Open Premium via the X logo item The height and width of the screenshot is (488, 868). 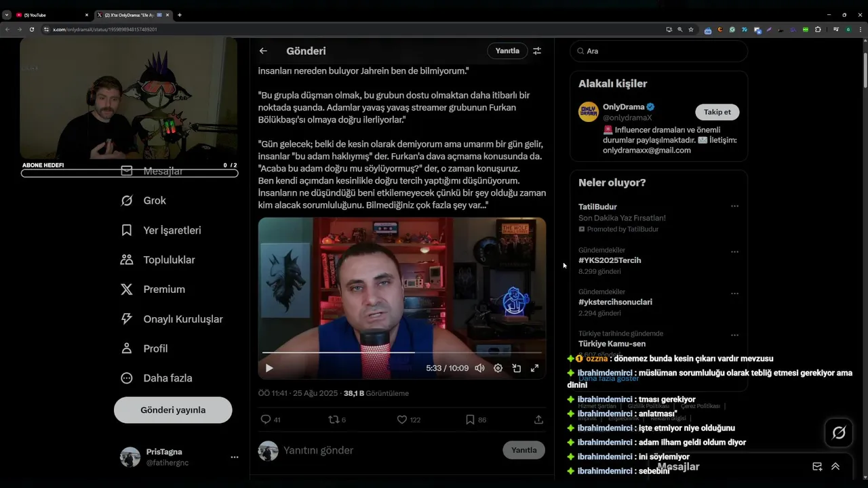(153, 289)
